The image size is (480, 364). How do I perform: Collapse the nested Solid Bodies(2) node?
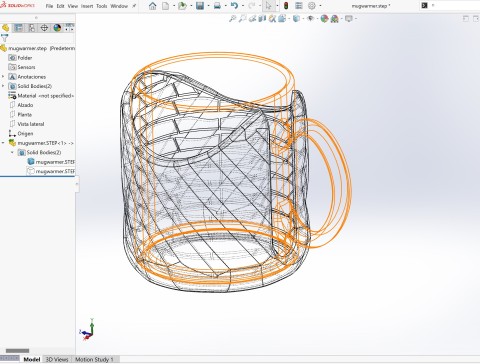12,152
